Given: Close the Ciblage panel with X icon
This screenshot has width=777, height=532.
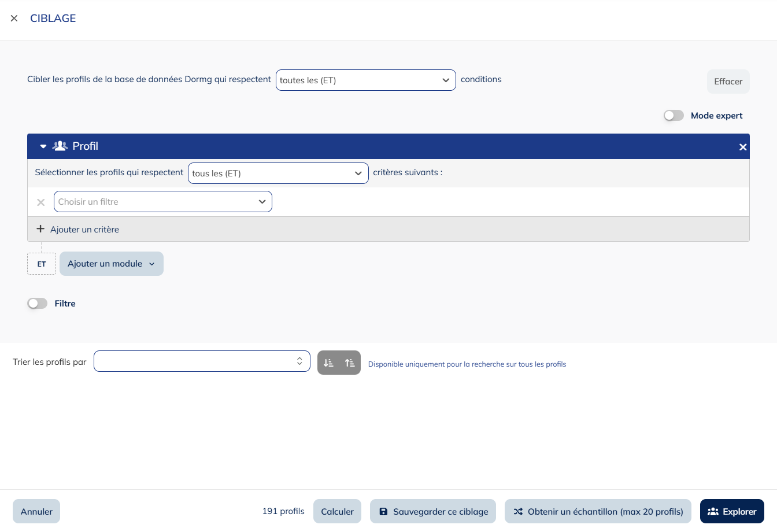Looking at the screenshot, I should tap(14, 19).
